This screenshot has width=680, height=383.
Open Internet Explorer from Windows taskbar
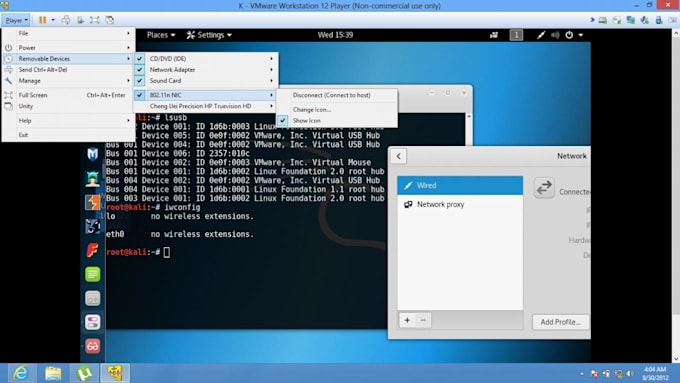coord(20,373)
